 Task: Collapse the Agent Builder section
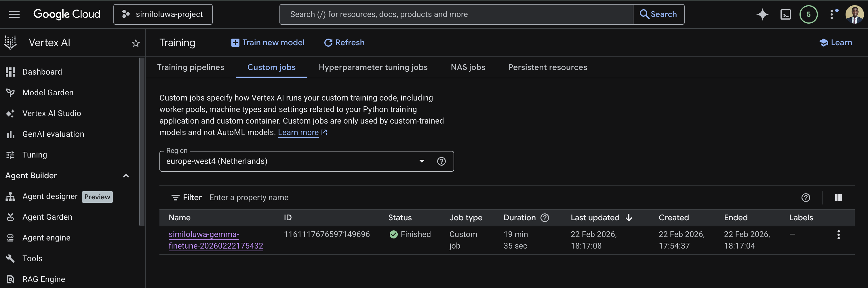(x=126, y=176)
